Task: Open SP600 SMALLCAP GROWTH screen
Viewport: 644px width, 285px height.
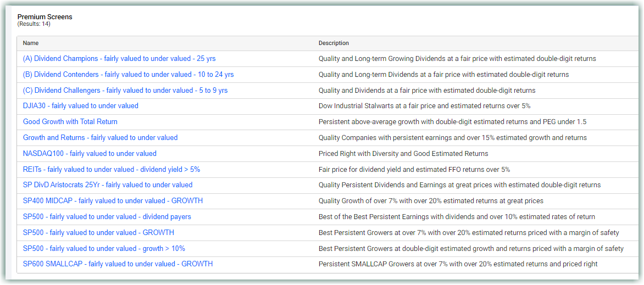Action: click(x=118, y=264)
